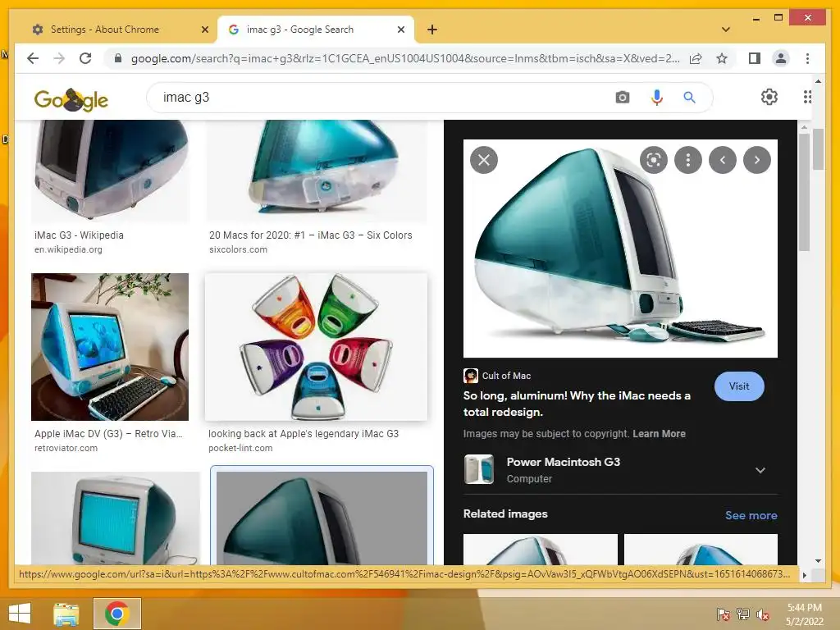Open the Six Colors 20 Macs result
The image size is (840, 630).
click(x=310, y=235)
